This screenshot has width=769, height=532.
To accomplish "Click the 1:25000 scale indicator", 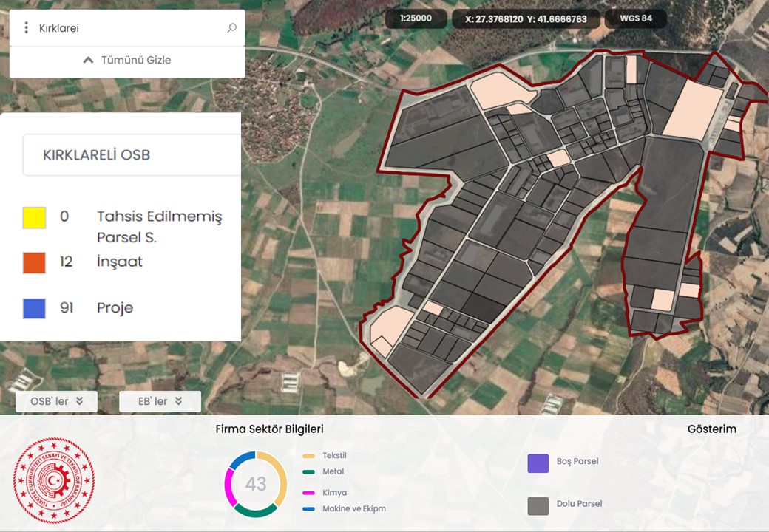I will pyautogui.click(x=418, y=18).
